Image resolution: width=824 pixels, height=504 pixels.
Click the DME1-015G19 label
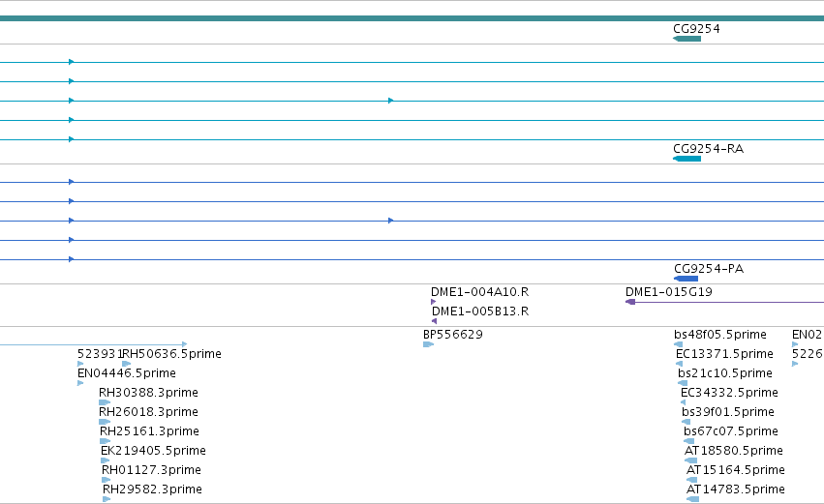pos(669,292)
